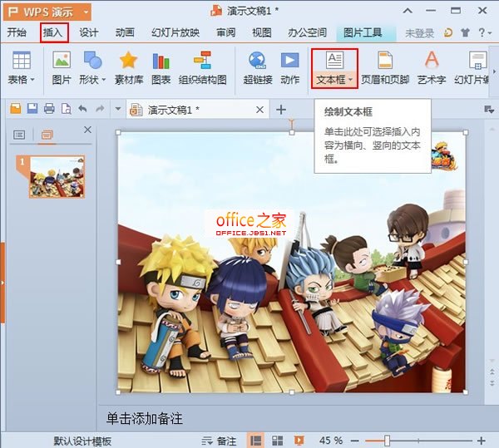Start slideshow from status bar icon
The width and height of the screenshot is (499, 448).
pos(299,441)
